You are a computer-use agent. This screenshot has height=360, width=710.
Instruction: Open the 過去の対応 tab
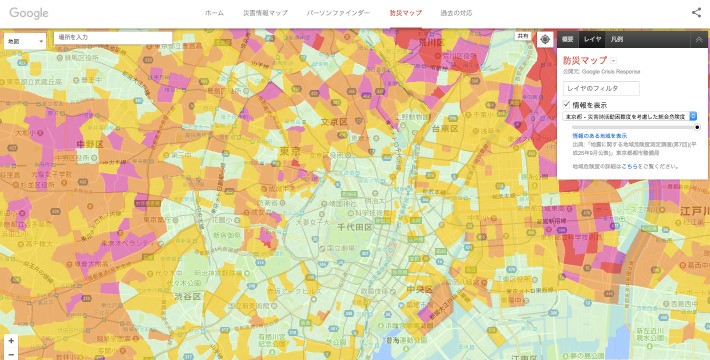coord(456,13)
